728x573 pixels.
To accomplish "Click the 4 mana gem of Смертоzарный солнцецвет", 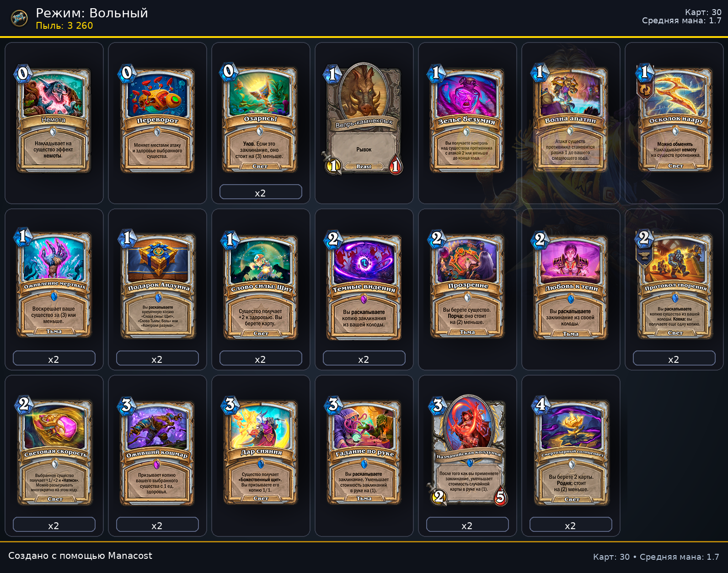I will coord(541,404).
